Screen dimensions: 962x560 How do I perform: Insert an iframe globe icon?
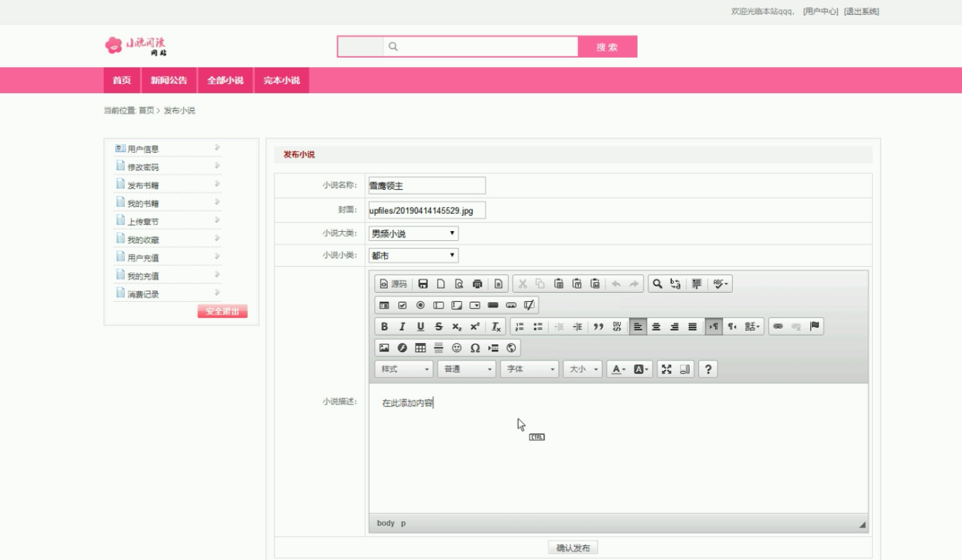point(511,348)
